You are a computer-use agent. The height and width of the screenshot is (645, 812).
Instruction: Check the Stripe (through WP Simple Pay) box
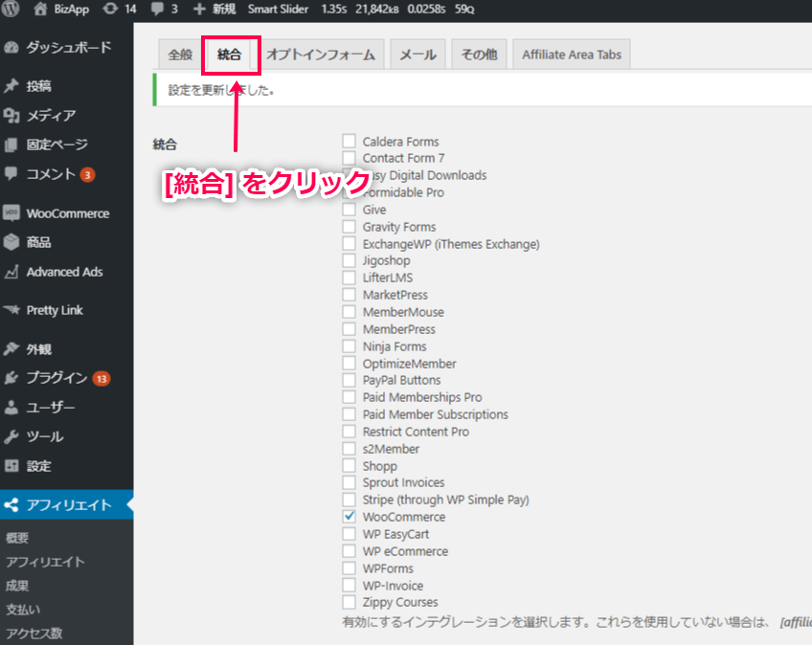point(350,499)
